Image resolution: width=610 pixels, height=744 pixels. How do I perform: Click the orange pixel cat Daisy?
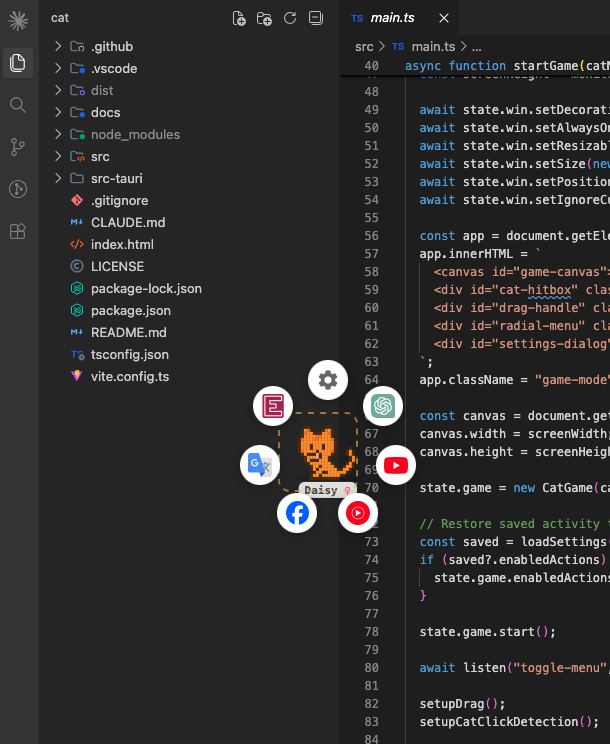(x=327, y=452)
